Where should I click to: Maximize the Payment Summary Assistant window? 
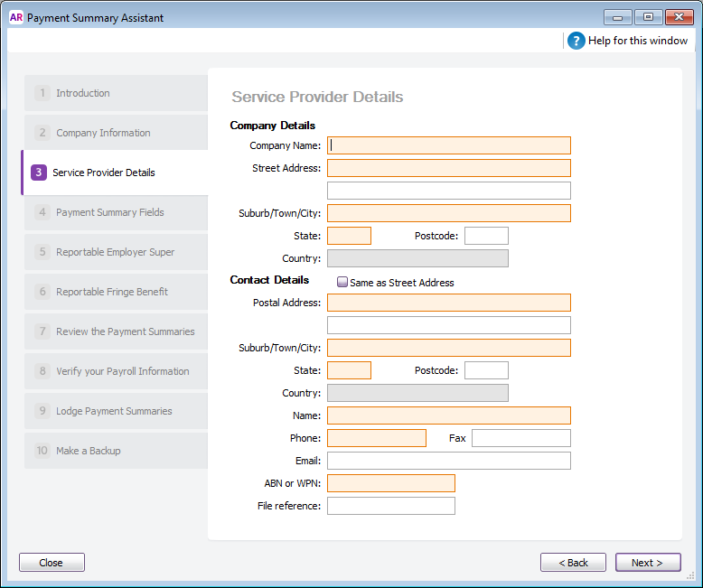pos(648,17)
